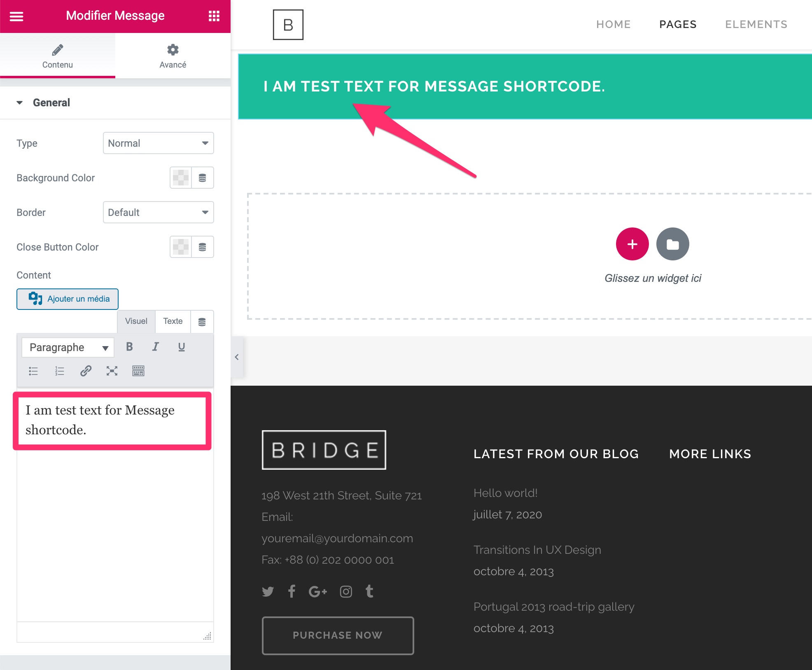
Task: Switch to the Avancé tab
Action: (173, 56)
